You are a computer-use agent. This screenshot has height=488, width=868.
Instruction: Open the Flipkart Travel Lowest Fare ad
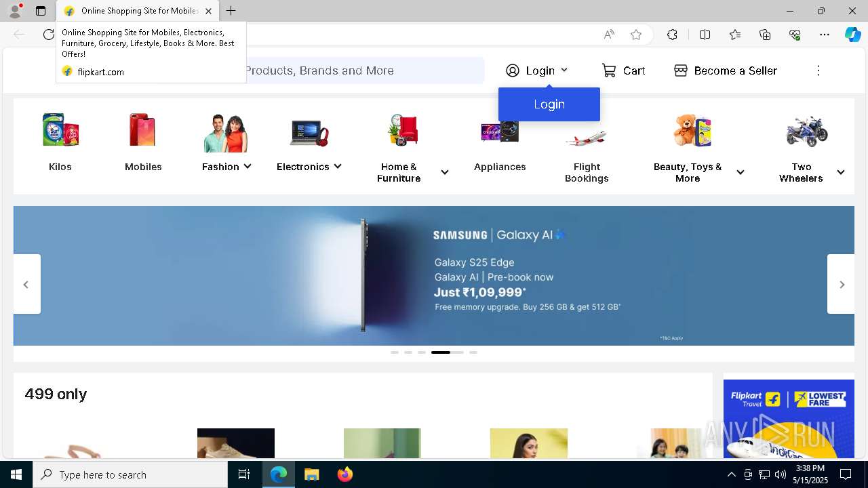coord(789,419)
